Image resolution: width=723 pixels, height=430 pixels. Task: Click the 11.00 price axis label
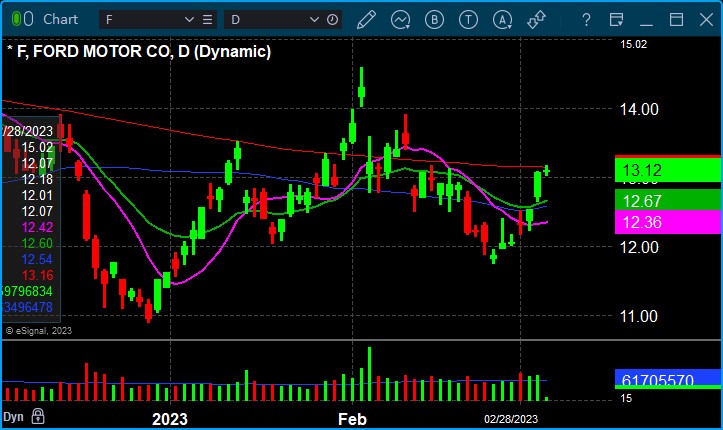click(x=639, y=317)
